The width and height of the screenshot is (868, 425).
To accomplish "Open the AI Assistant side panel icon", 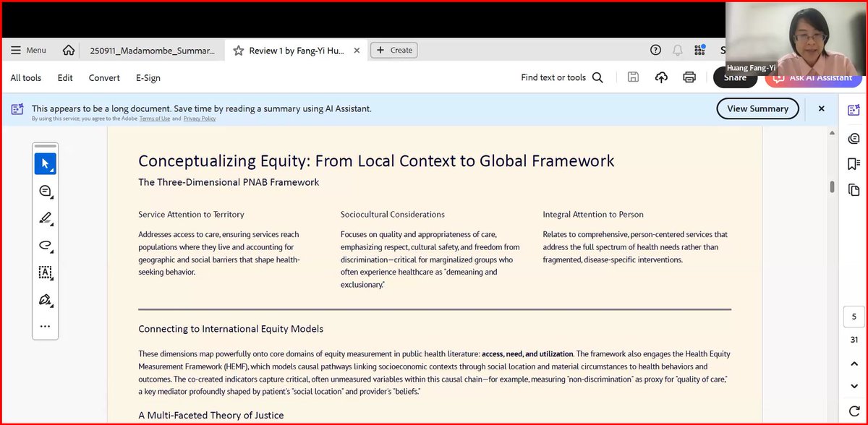I will 854,110.
